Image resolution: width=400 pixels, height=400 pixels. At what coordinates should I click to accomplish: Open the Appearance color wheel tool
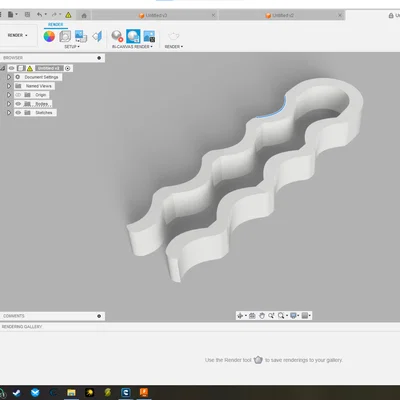click(x=49, y=36)
